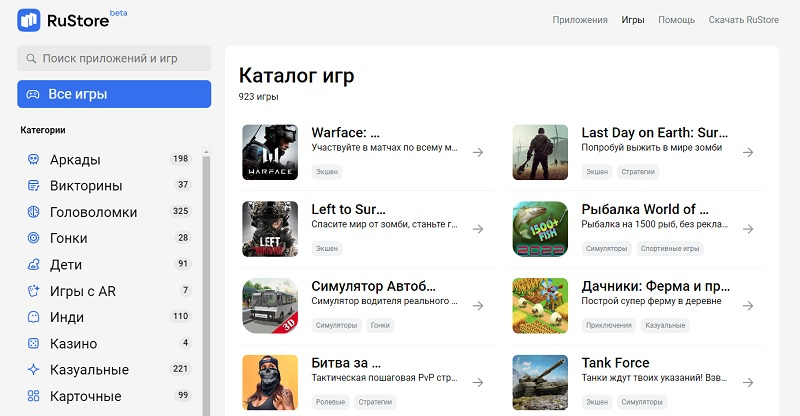The height and width of the screenshot is (416, 800).
Task: Click arrow next to Рыбалка World of
Action: coord(748,229)
